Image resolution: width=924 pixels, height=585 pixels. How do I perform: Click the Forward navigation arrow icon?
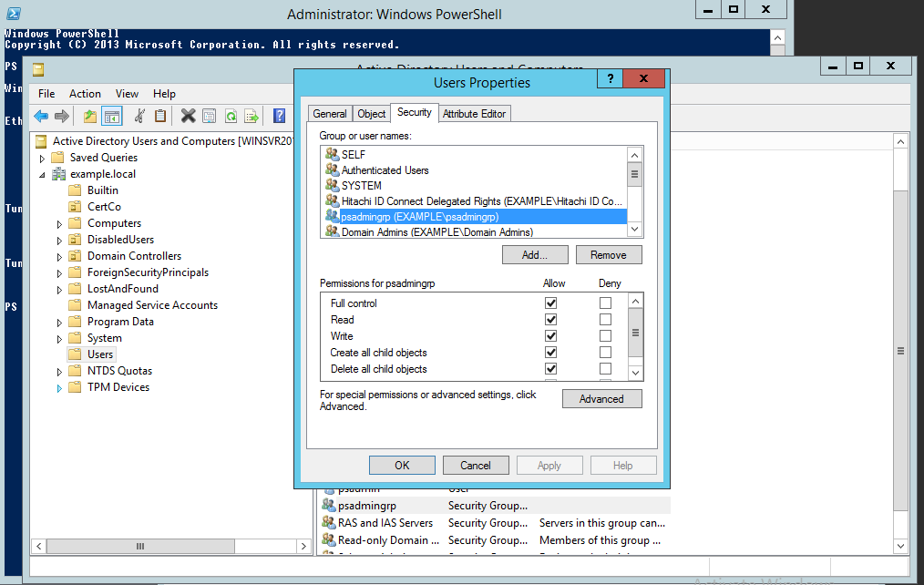[61, 116]
